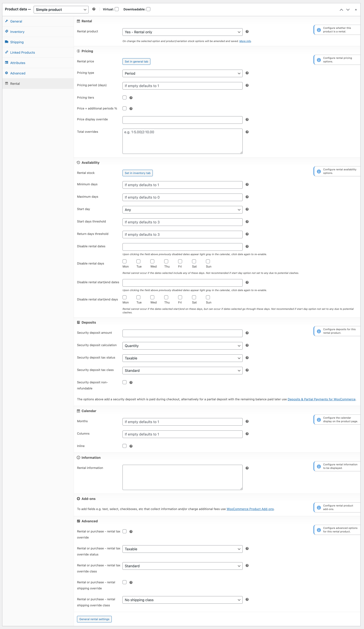The width and height of the screenshot is (364, 629).
Task: Click help icon next to Inline checkbox
Action: pyautogui.click(x=131, y=446)
